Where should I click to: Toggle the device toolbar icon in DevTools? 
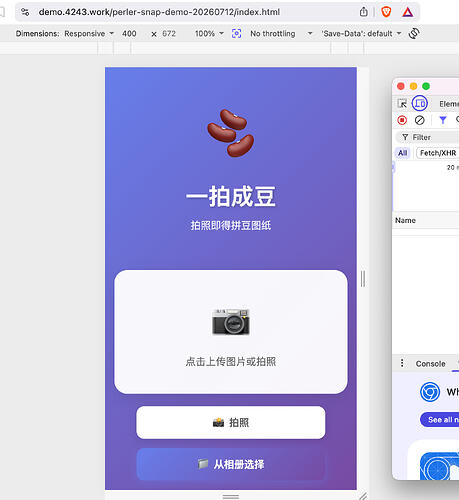[420, 103]
